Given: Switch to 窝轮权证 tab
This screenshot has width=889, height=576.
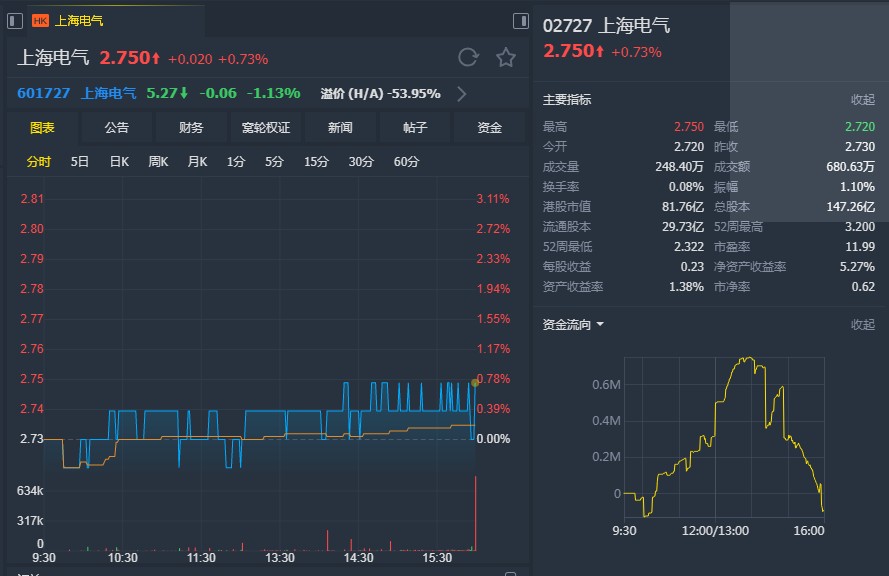Looking at the screenshot, I should point(266,128).
